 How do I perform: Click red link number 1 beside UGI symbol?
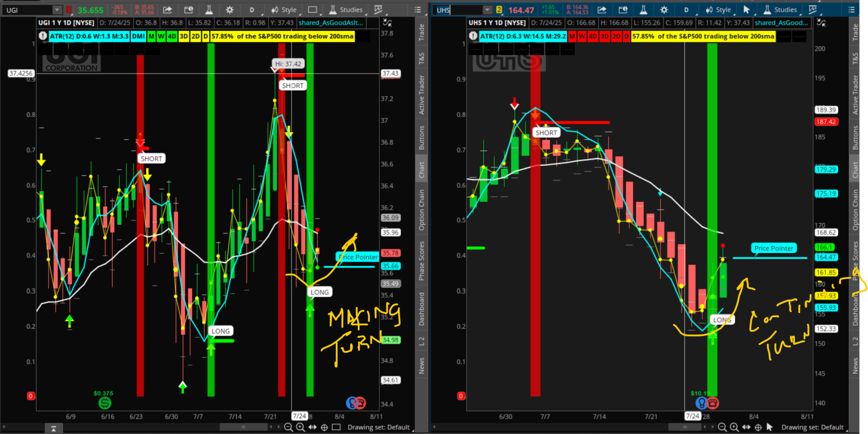coord(69,10)
